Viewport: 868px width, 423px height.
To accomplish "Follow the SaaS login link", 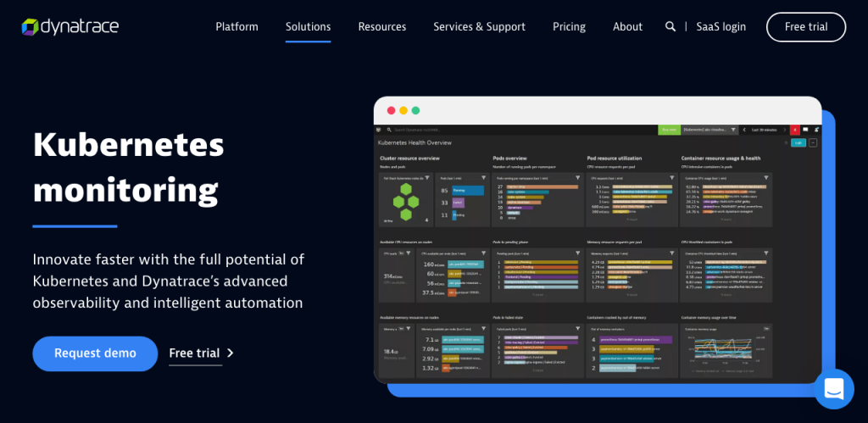I will [721, 26].
